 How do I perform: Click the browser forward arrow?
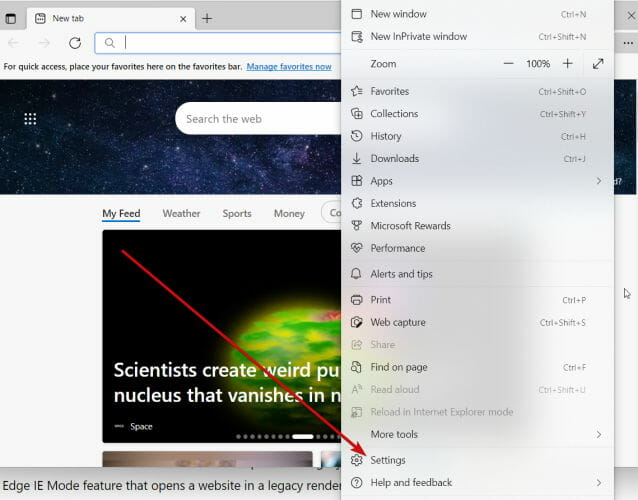coord(44,43)
